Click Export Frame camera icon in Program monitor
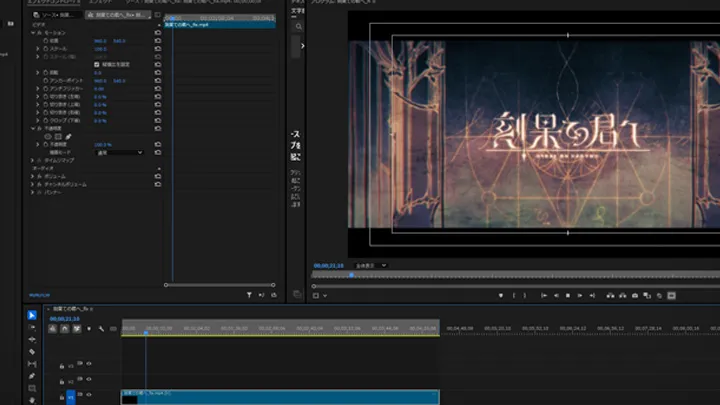Viewport: 720px width, 405px height. coord(635,296)
